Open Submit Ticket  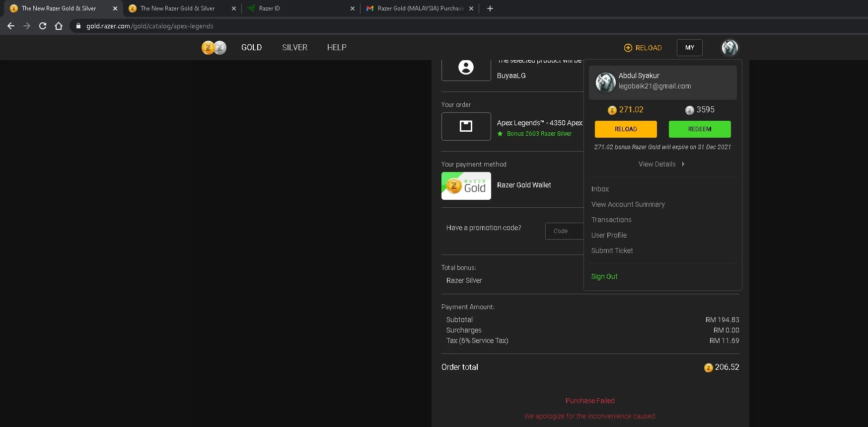pos(612,251)
